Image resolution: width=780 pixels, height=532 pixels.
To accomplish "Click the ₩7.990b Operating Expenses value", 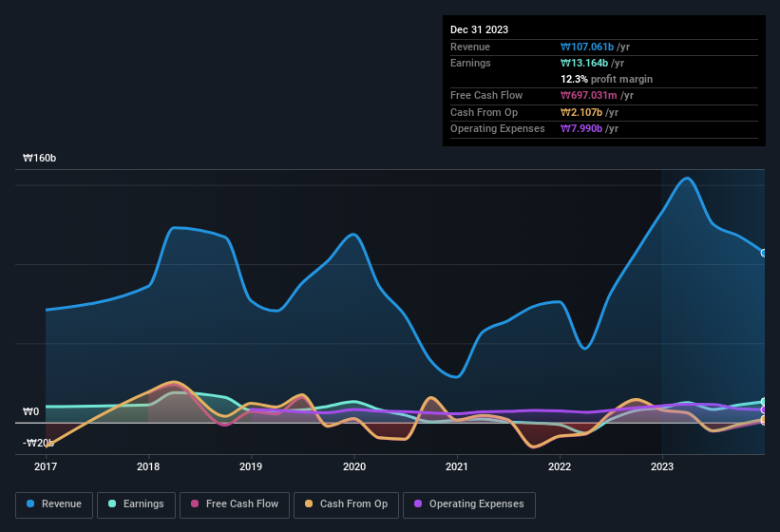I will [x=589, y=128].
